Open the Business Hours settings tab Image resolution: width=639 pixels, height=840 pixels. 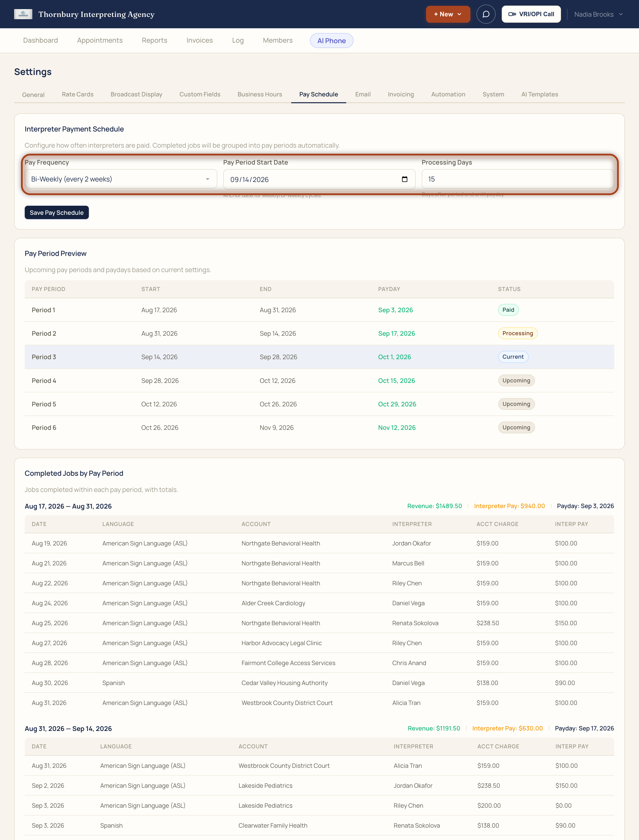259,94
